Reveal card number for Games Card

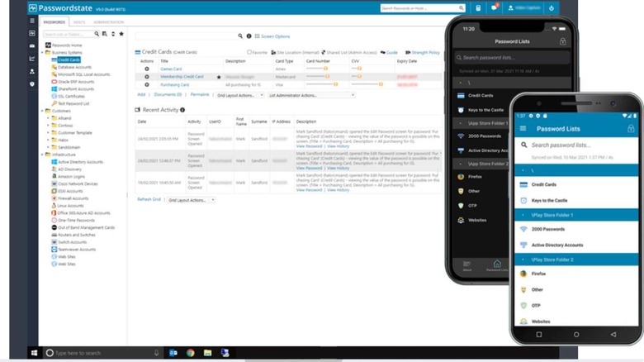325,69
